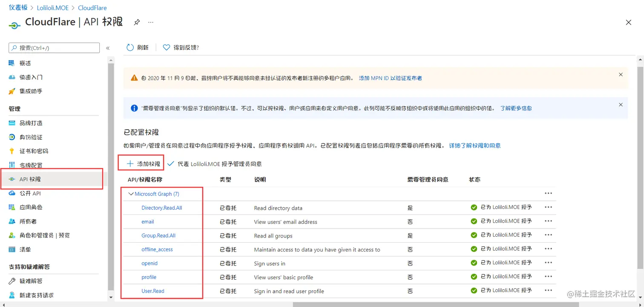
Task: Click green status check for Directory.Read.All
Action: pos(474,208)
